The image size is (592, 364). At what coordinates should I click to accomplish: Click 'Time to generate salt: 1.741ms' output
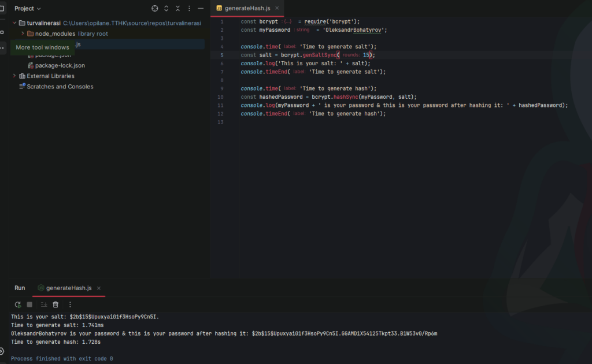[57, 325]
